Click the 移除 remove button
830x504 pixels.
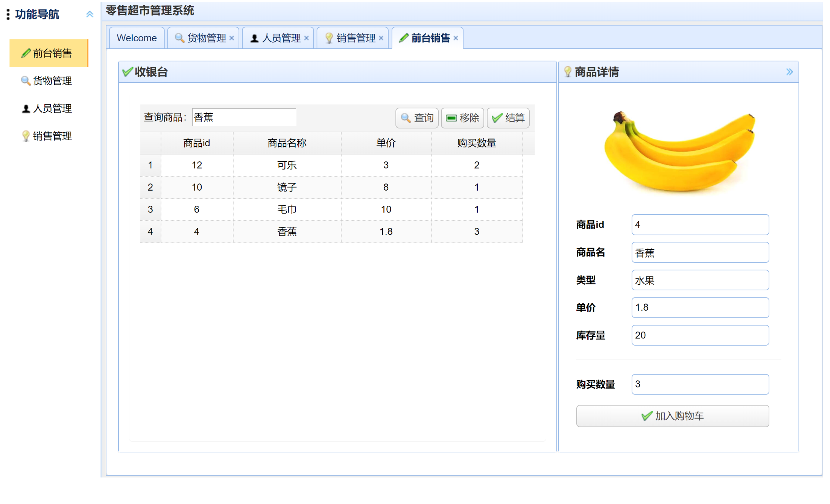(x=462, y=118)
